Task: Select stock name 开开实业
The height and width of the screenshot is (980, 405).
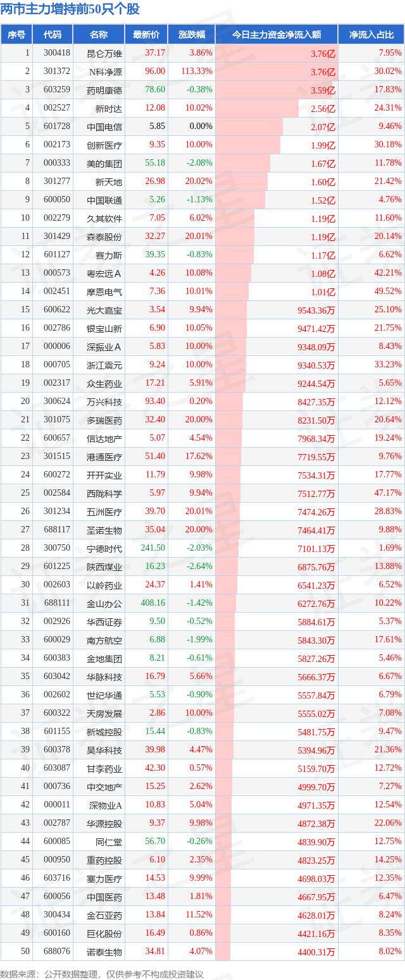Action: tap(104, 475)
